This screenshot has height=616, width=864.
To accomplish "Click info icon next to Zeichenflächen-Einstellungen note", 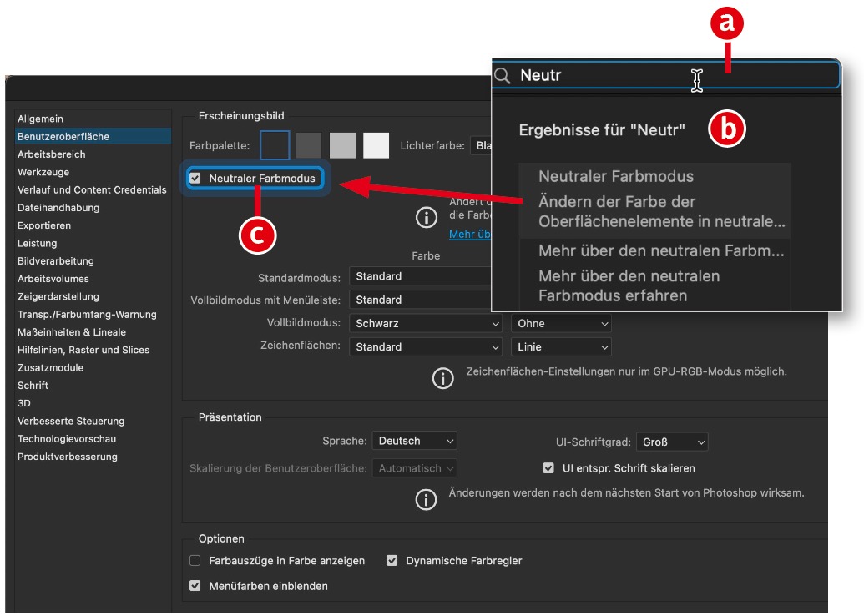I will [442, 378].
